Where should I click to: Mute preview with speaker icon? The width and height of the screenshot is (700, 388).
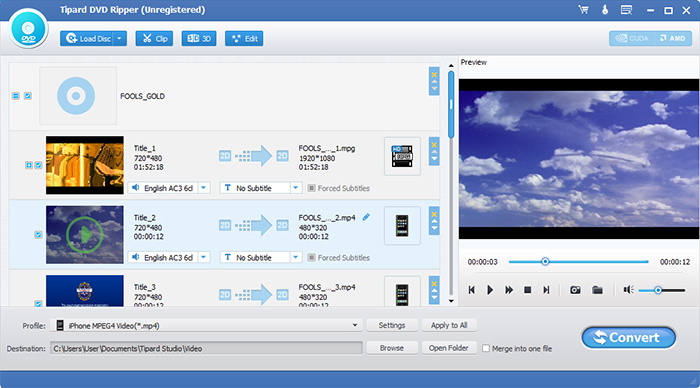(x=628, y=290)
